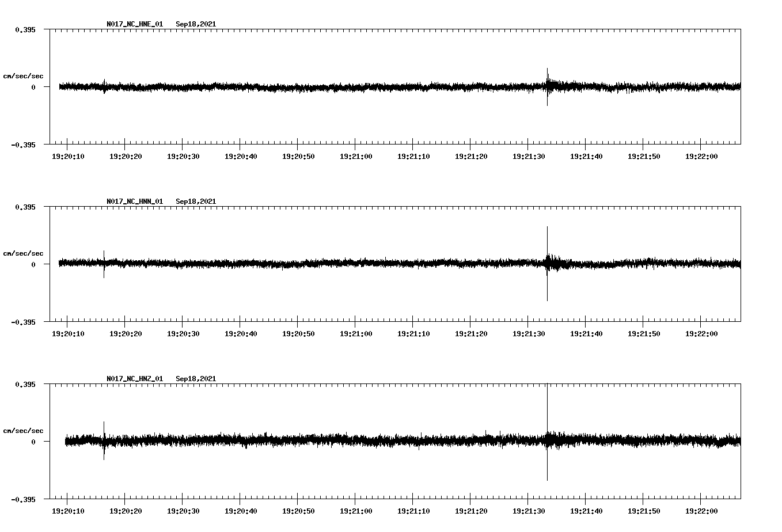Click the 0.395 upper limit on HNE axis
This screenshot has width=782, height=532.
[25, 29]
